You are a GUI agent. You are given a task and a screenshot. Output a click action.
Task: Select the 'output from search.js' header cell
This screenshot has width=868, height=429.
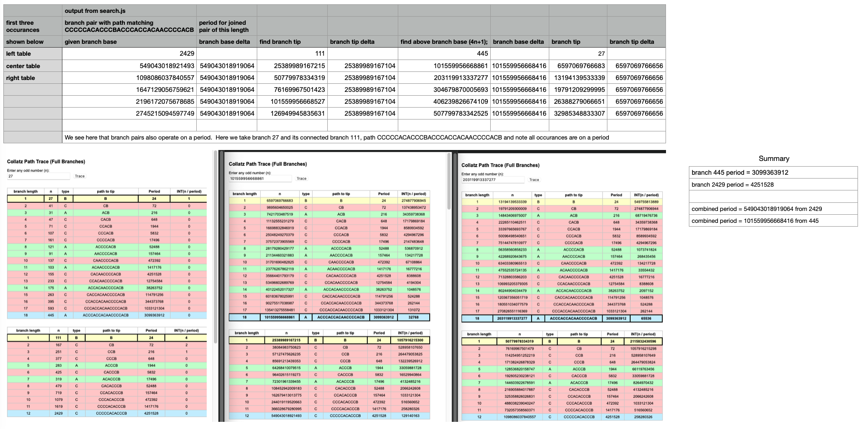click(x=129, y=10)
